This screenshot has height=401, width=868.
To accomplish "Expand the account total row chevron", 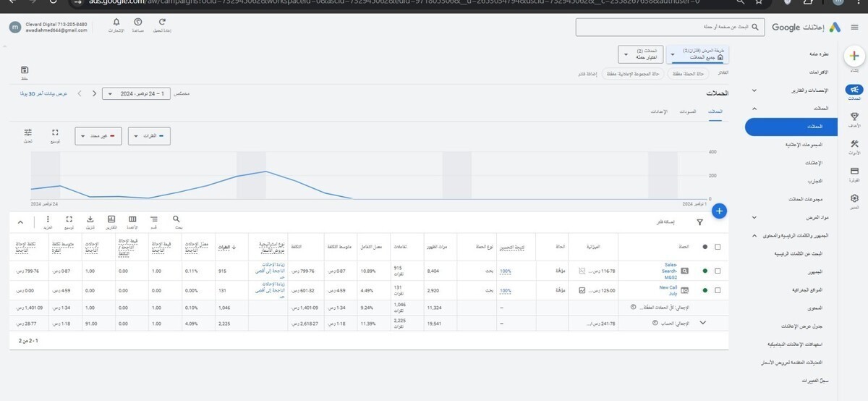I will click(x=702, y=323).
